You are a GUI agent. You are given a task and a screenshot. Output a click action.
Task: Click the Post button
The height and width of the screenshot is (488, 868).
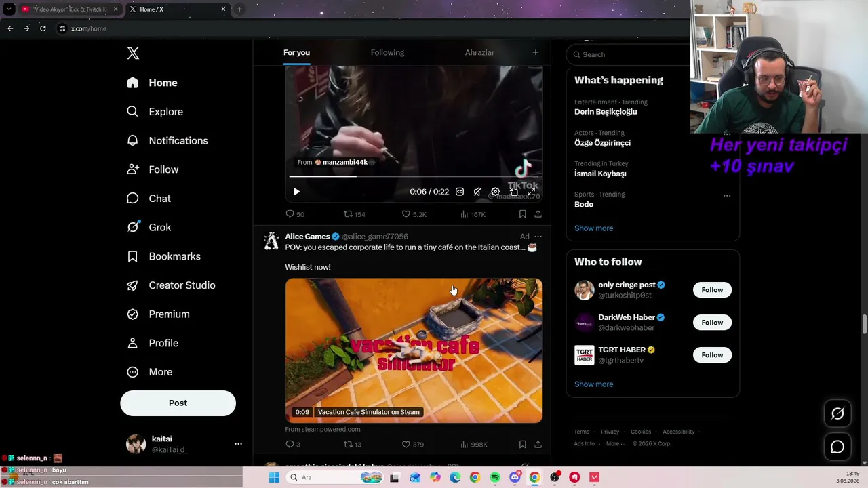click(178, 403)
